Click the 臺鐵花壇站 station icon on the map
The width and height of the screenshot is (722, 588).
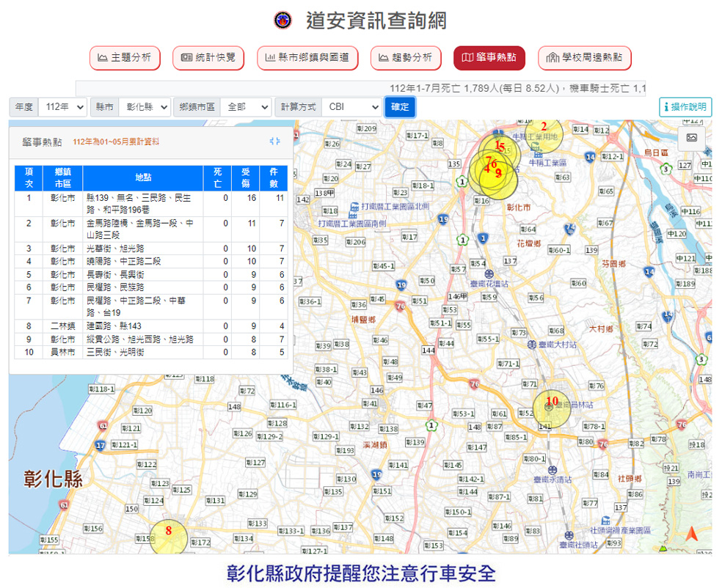489,273
